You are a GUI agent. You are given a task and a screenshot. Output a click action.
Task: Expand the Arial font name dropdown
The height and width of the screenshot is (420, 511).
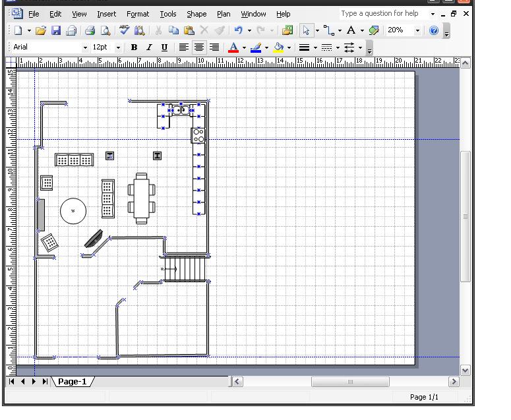click(x=85, y=47)
